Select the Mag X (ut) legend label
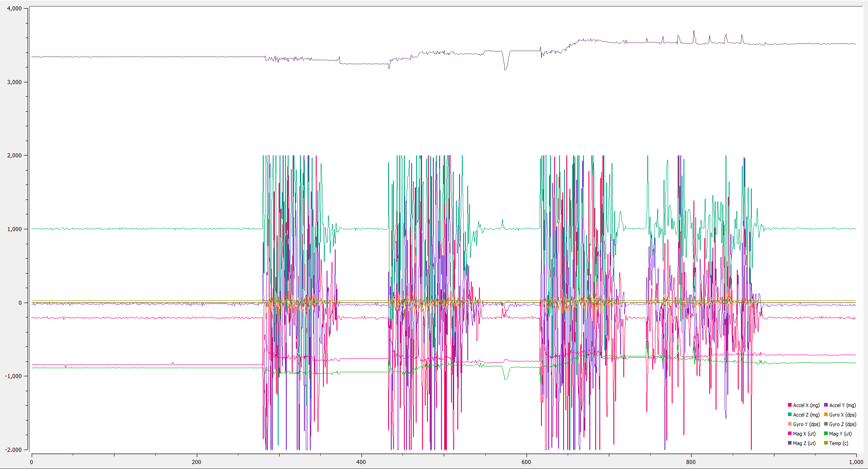868x469 pixels. [x=804, y=434]
